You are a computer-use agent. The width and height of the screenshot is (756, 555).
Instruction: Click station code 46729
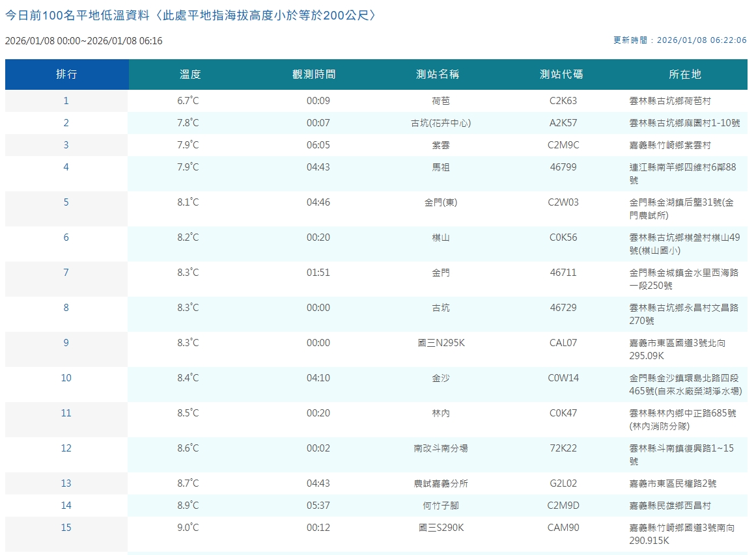563,308
